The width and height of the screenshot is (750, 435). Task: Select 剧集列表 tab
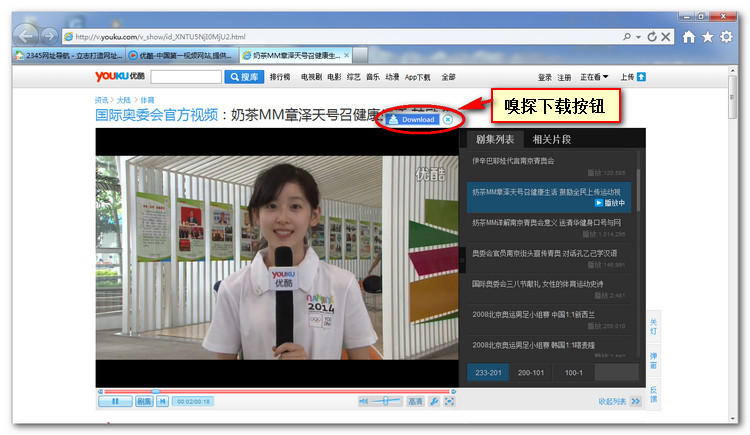[495, 139]
